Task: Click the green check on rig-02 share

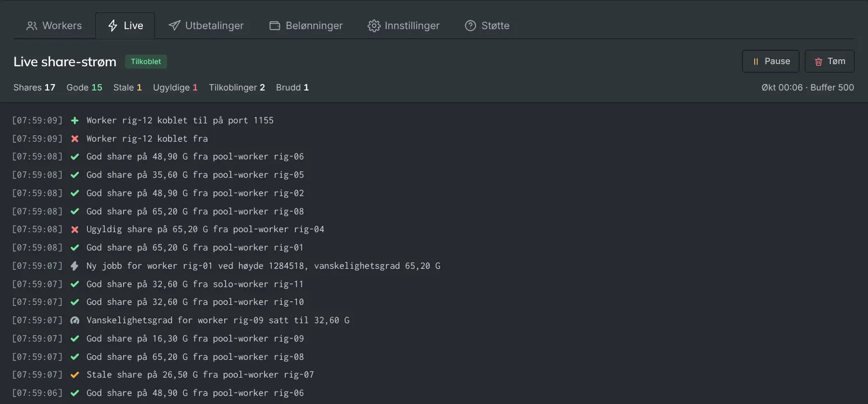Action: tap(75, 193)
